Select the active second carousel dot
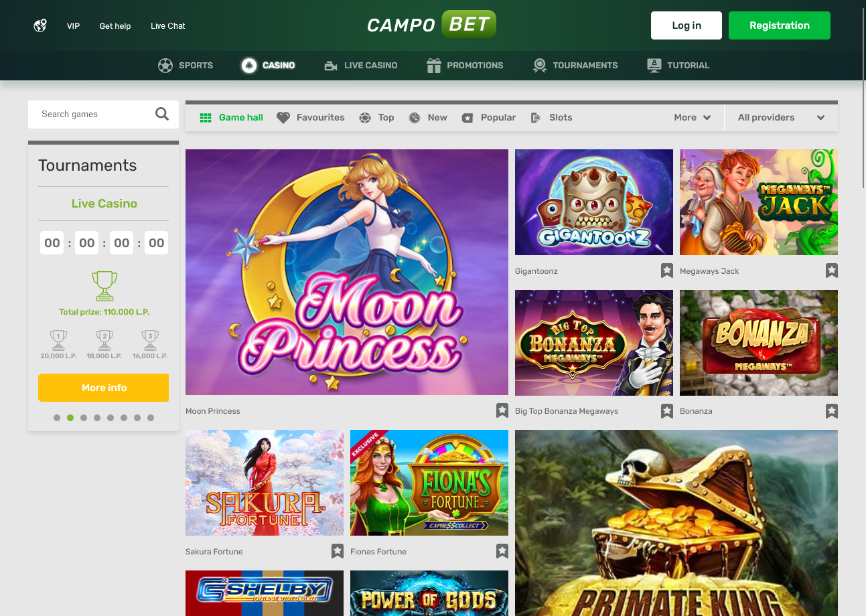866x616 pixels. pyautogui.click(x=70, y=418)
